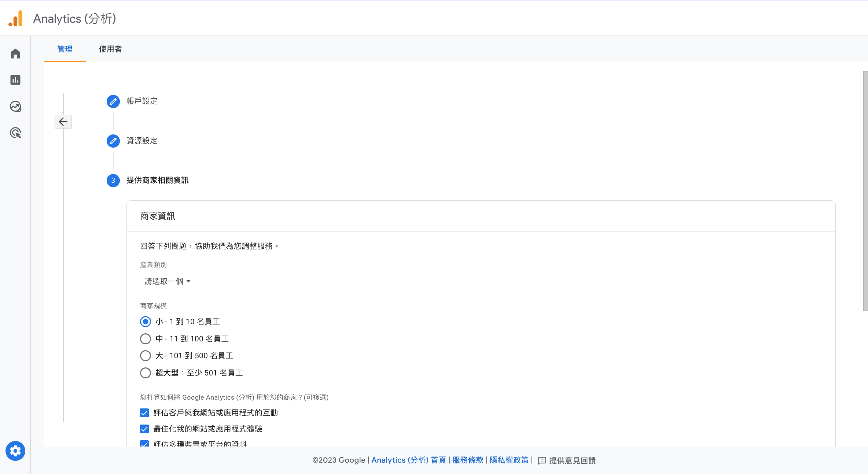The height and width of the screenshot is (474, 868).
Task: Click the vertical page scrollbar
Action: click(x=865, y=190)
